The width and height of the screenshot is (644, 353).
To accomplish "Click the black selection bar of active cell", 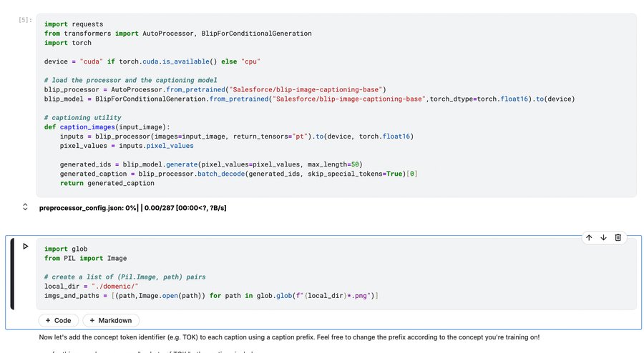I will [x=12, y=274].
